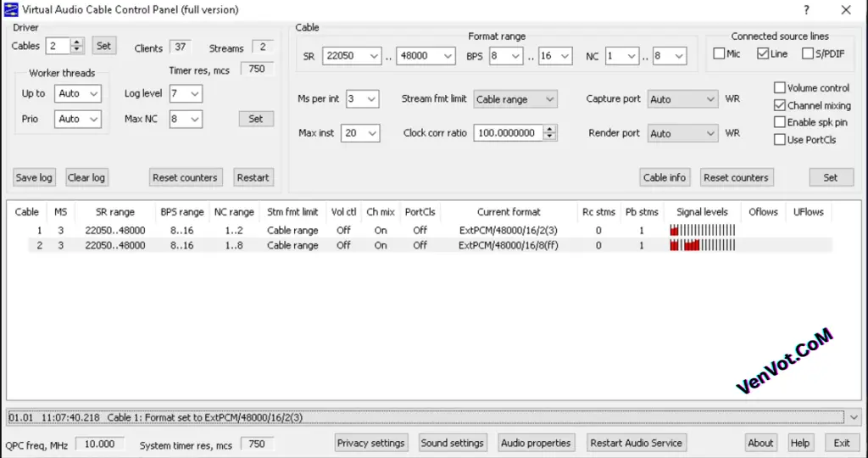The width and height of the screenshot is (868, 458).
Task: Click the Restart driver button
Action: tap(253, 178)
